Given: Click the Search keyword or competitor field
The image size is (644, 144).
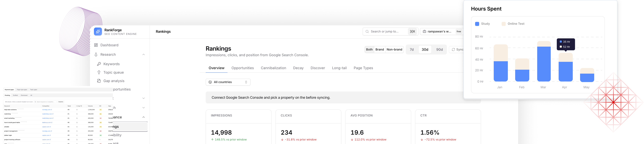Looking at the screenshot, I should click(45, 102).
